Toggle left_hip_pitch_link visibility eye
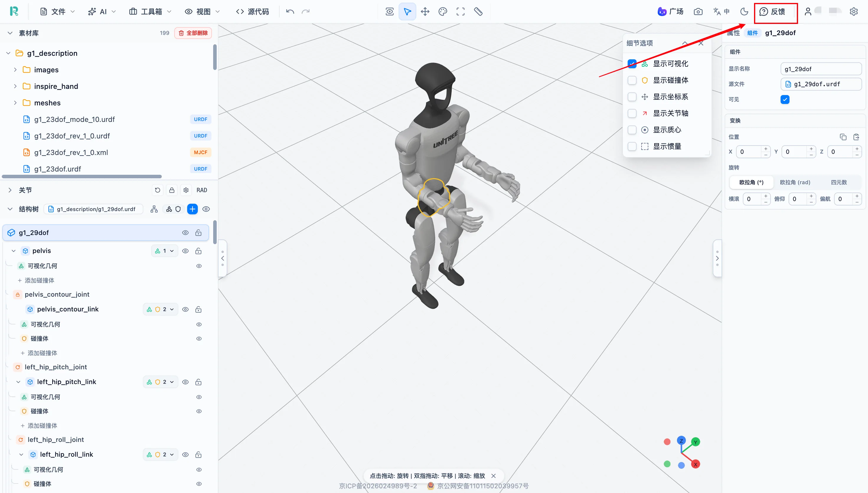The height and width of the screenshot is (493, 868). (185, 382)
